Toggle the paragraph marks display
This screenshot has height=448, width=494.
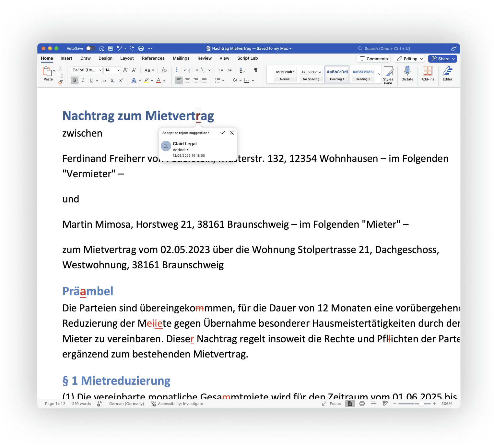tap(256, 70)
